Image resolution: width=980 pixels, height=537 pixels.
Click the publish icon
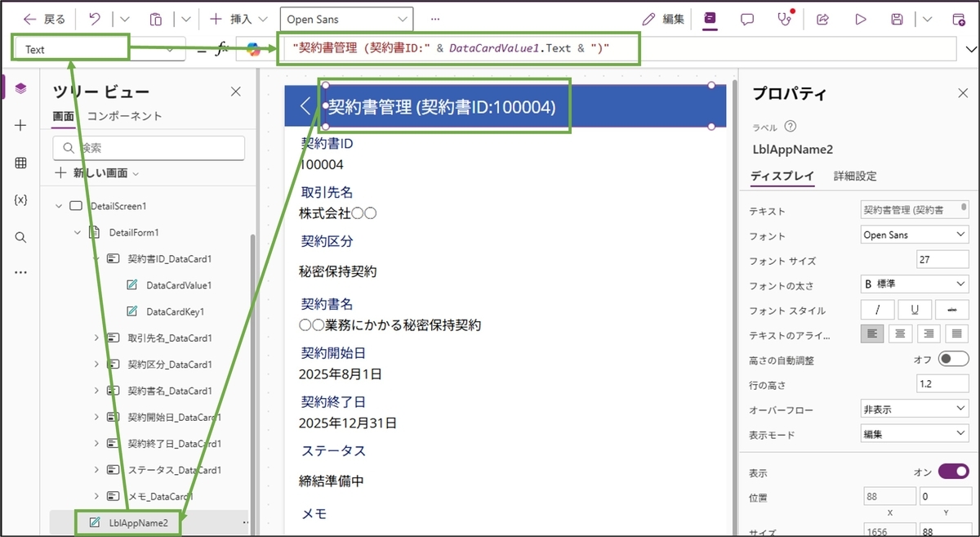pos(959,19)
